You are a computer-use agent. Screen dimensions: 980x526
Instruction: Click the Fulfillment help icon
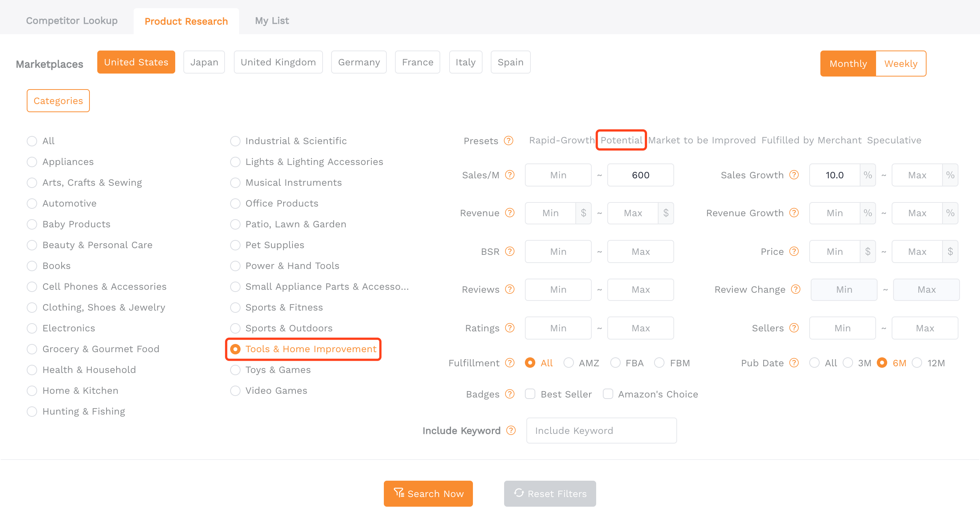coord(510,363)
